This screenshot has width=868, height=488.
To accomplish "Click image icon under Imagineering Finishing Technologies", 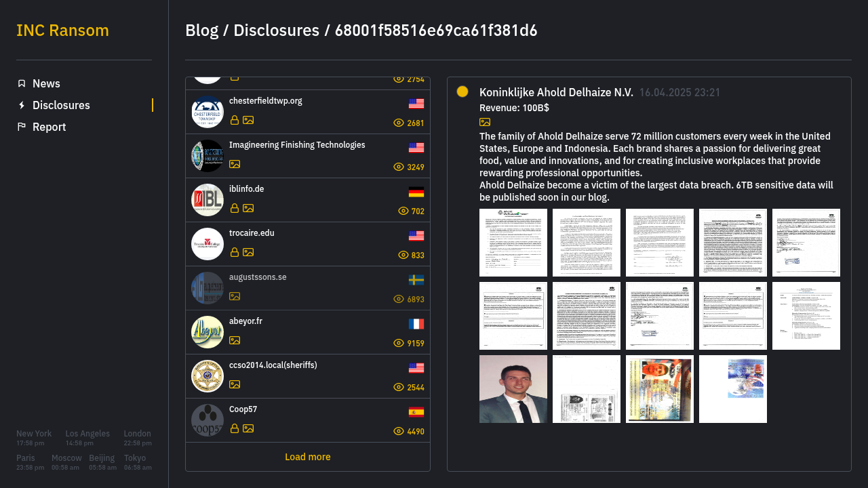I will [235, 164].
